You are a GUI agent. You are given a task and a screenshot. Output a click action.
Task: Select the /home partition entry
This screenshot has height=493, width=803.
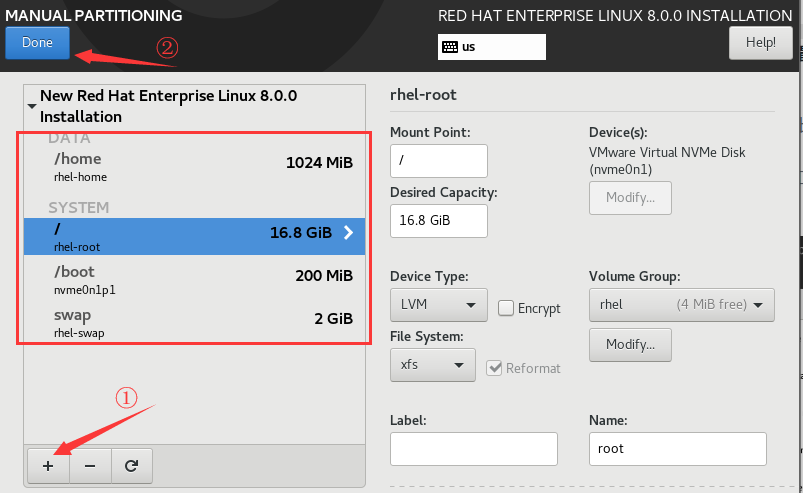190,166
